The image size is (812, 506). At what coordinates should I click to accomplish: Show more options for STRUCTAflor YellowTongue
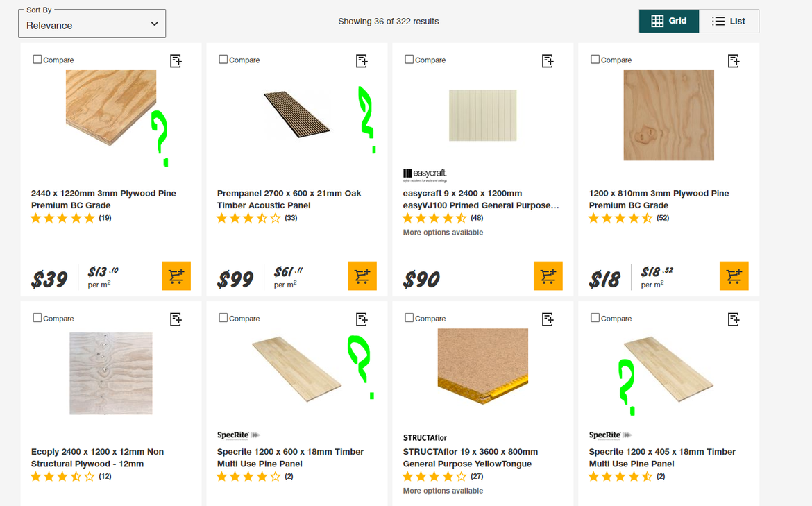click(443, 491)
